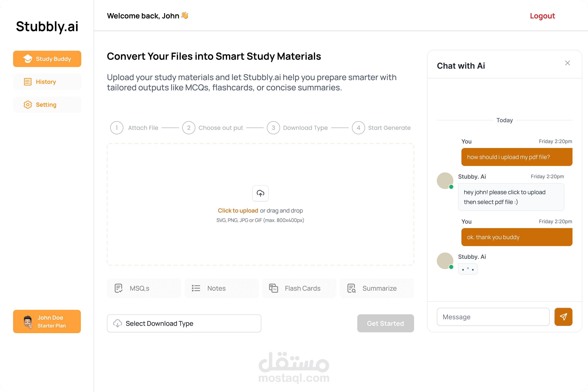This screenshot has height=392, width=588.
Task: Click the Logout link
Action: 542,16
